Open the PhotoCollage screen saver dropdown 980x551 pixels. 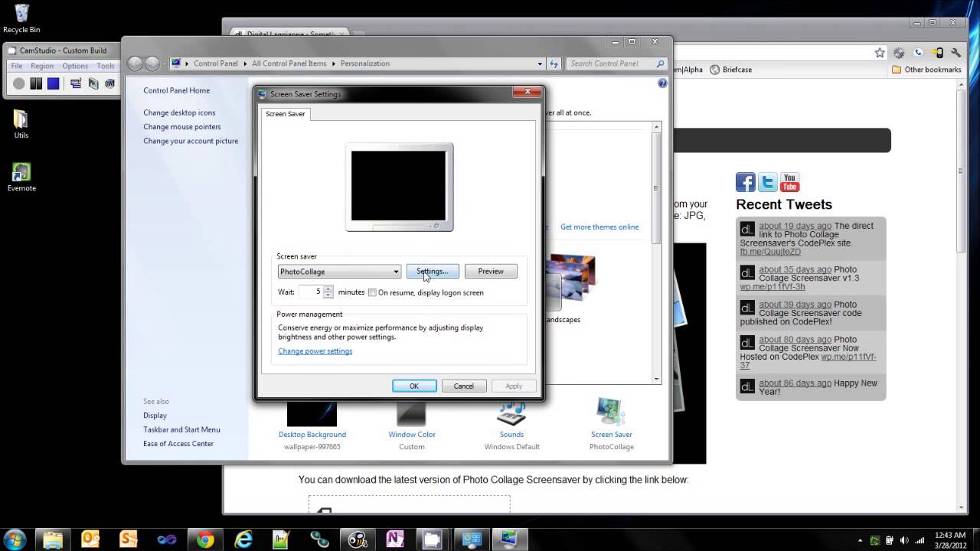339,272
